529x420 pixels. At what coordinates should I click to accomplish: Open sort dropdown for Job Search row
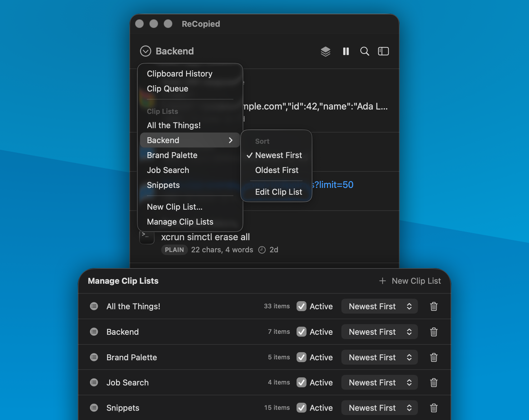point(379,383)
